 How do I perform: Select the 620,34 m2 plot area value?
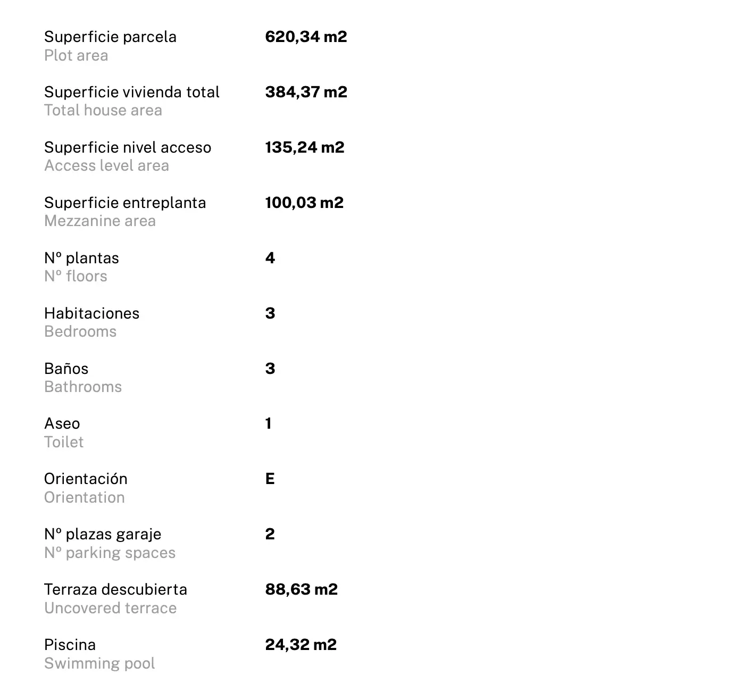click(306, 37)
